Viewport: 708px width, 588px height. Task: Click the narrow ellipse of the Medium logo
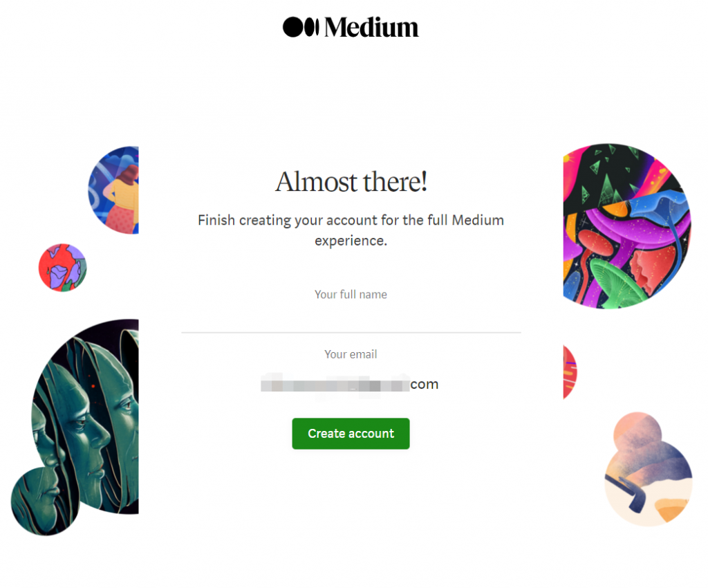coord(317,27)
